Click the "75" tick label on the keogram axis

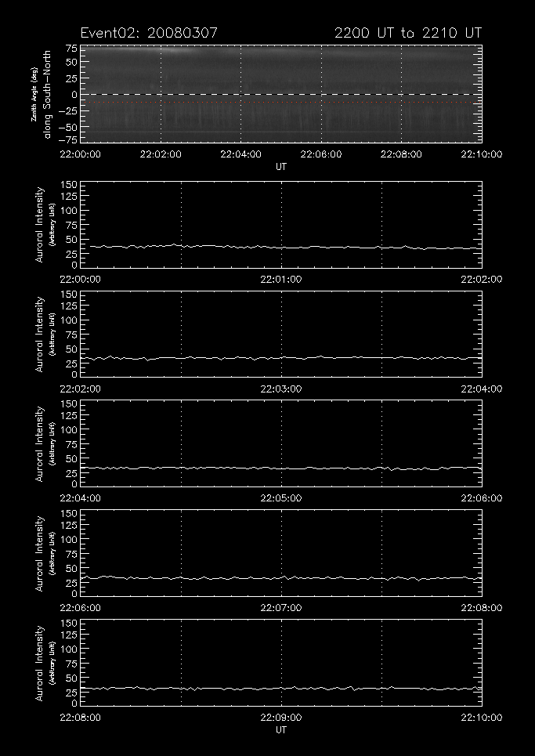tap(71, 49)
